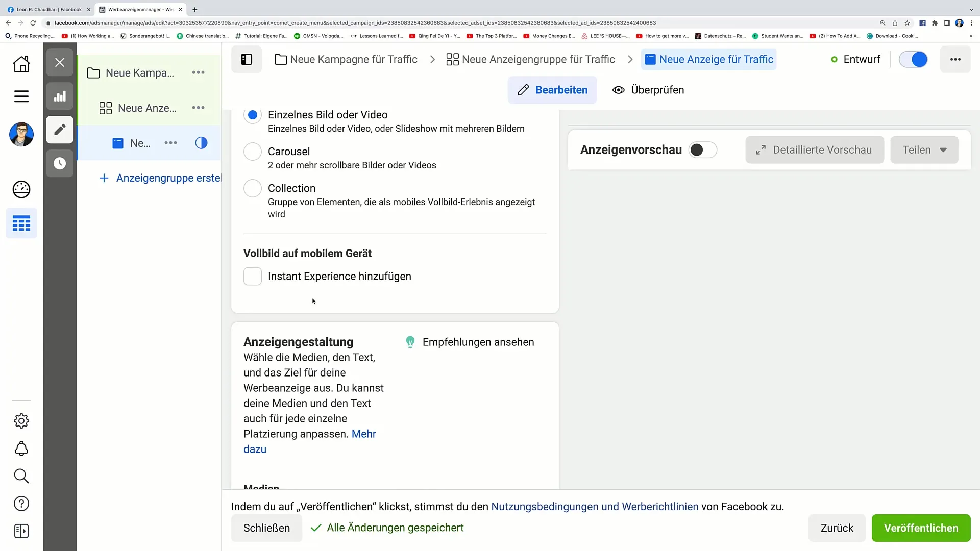Viewport: 980px width, 551px height.
Task: Switch to Leon R. Chaudhari Facebook browser tab
Action: pos(48,9)
